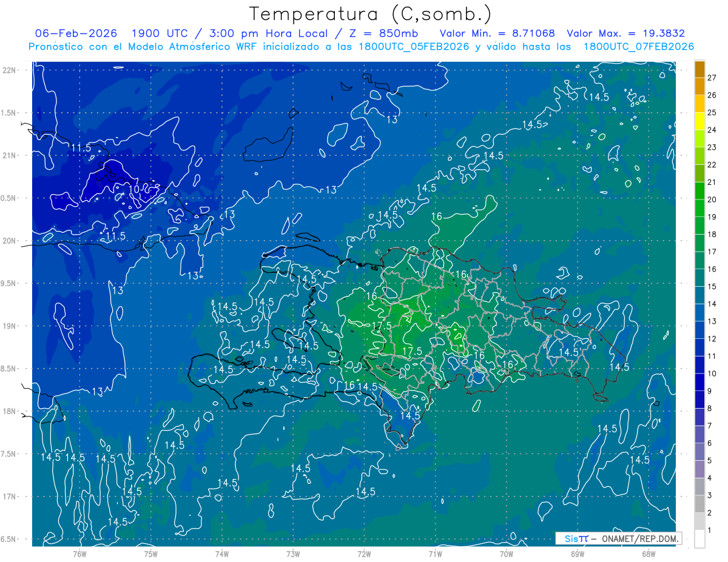The width and height of the screenshot is (728, 562).
Task: Click the "3" tick on color scale
Action: tap(710, 495)
